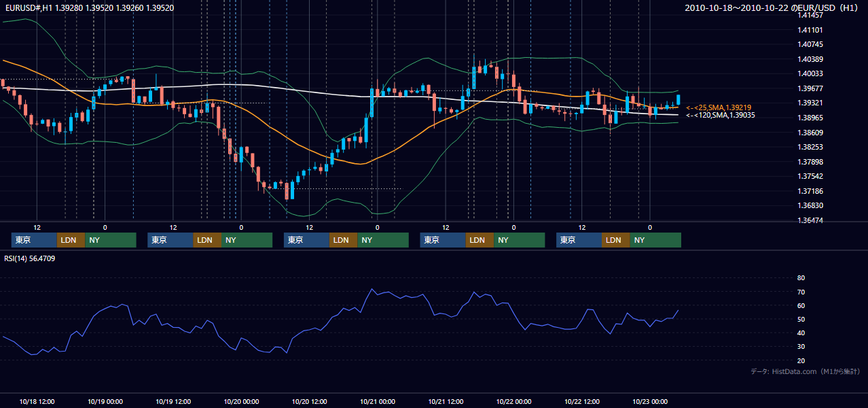
Task: Select the 10/19 12:00 date label
Action: coord(173,401)
